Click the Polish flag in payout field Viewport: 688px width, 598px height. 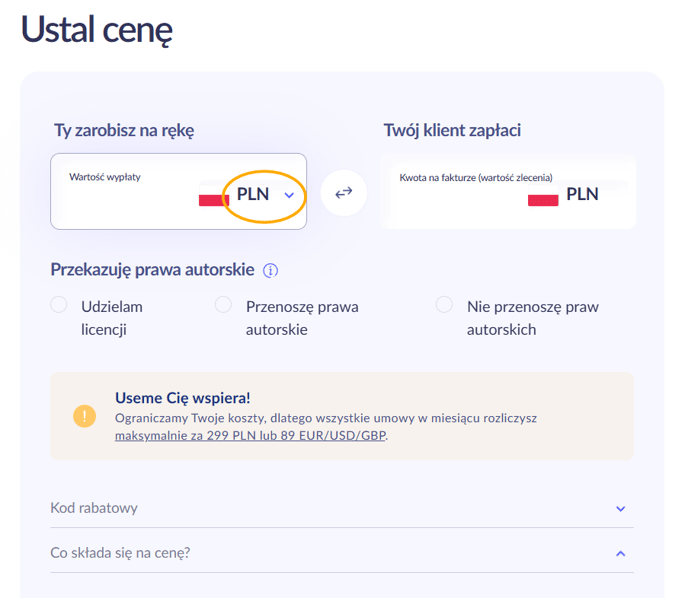[x=214, y=195]
